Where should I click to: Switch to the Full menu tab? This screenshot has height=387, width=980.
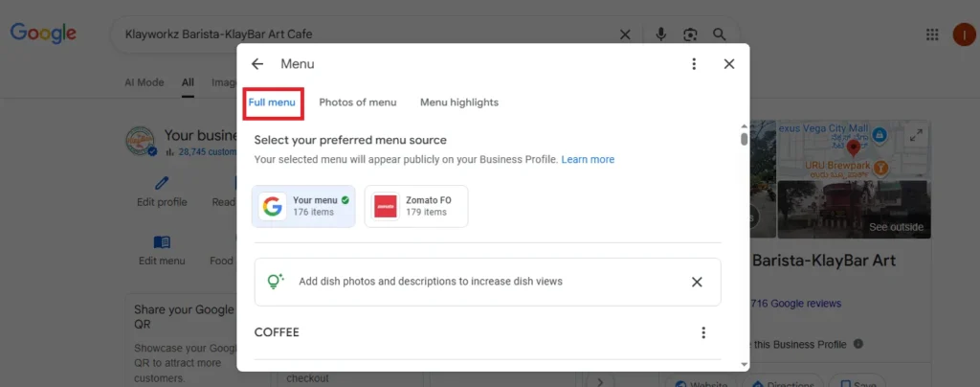click(x=272, y=102)
